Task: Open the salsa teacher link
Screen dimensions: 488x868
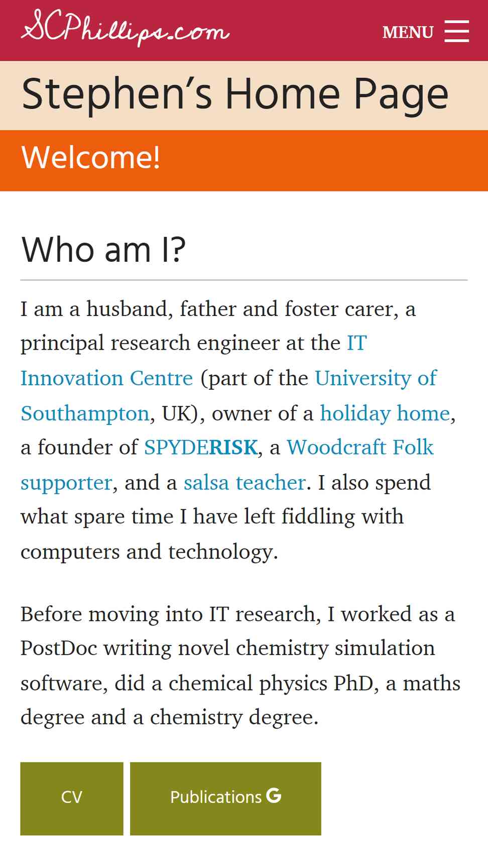Action: (245, 482)
